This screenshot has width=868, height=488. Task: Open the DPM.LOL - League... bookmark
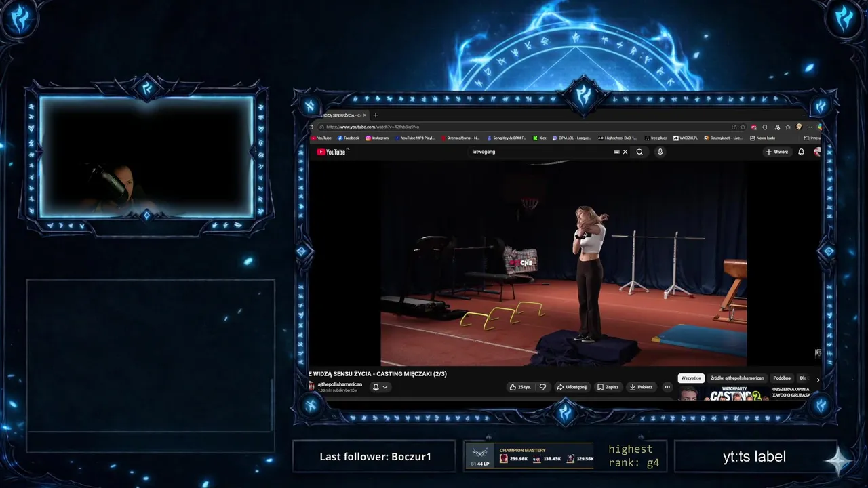[x=572, y=138]
